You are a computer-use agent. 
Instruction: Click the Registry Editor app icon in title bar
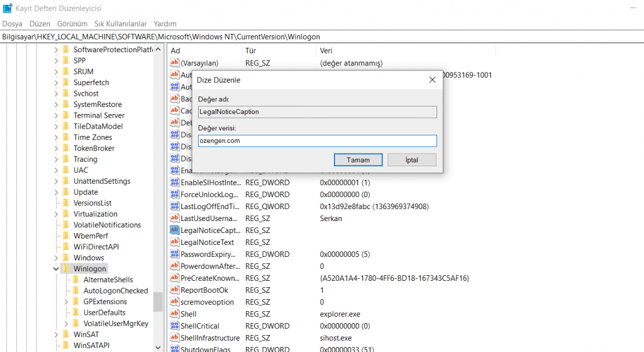point(7,8)
